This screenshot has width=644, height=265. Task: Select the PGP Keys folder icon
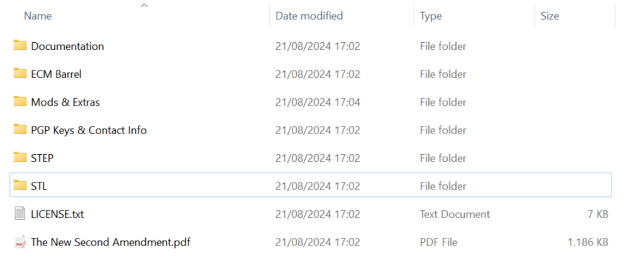[x=20, y=130]
